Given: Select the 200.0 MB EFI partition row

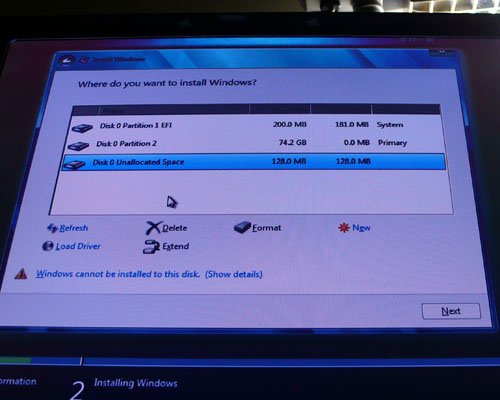Looking at the screenshot, I should coord(257,125).
